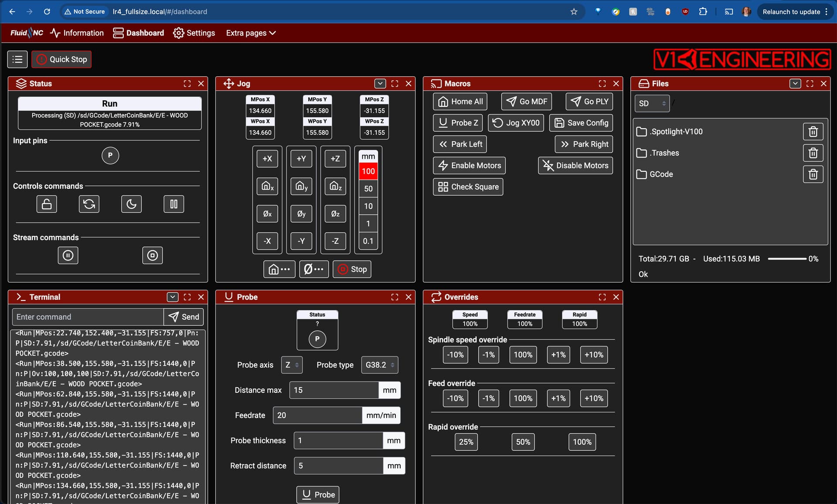Viewport: 837px width, 504px height.
Task: Open the Settings tab
Action: (x=194, y=33)
